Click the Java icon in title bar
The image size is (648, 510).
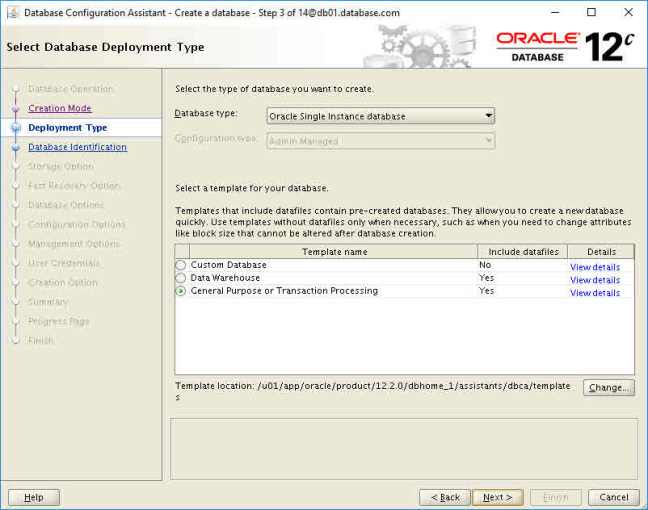coord(11,12)
